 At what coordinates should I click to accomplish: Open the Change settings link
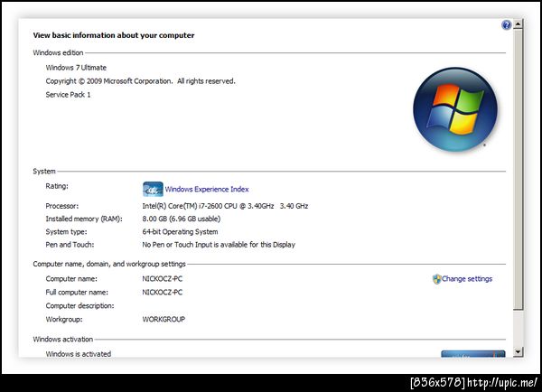point(467,278)
